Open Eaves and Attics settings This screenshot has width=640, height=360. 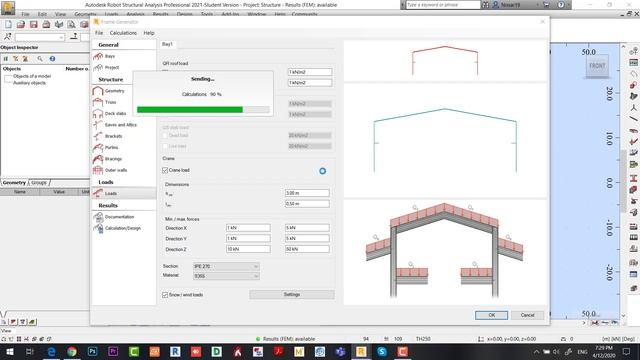click(x=120, y=125)
